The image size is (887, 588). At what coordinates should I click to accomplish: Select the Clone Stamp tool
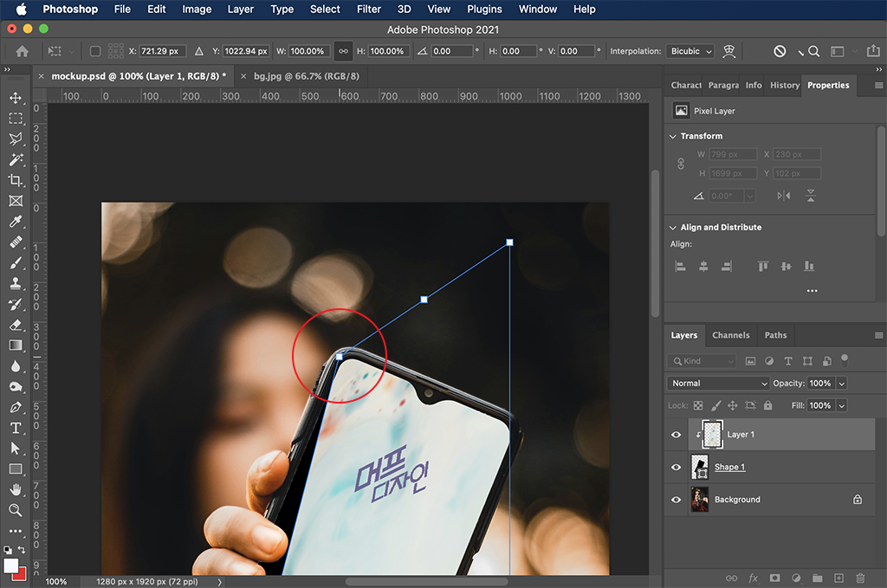pos(16,283)
